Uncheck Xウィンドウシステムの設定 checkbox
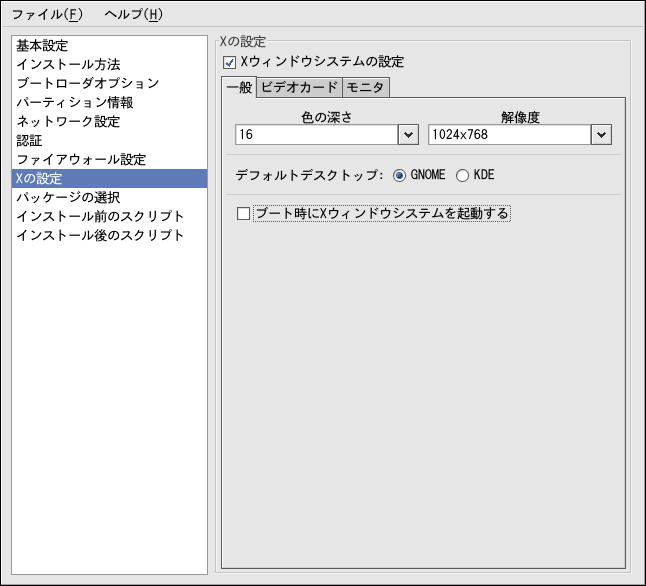This screenshot has width=646, height=586. (229, 63)
